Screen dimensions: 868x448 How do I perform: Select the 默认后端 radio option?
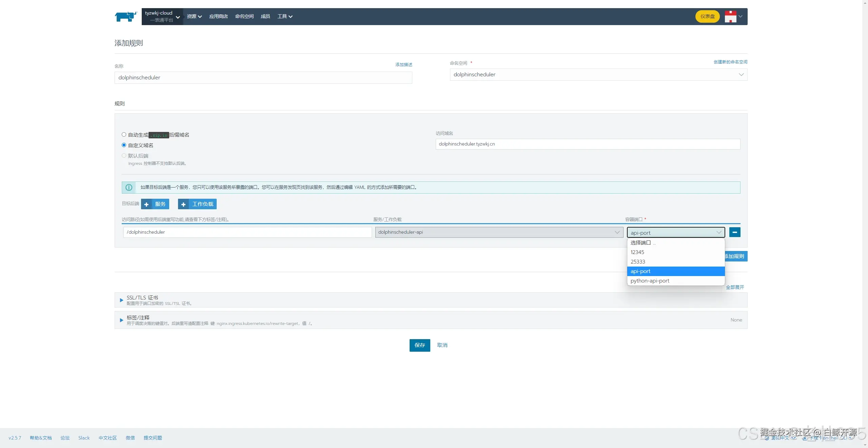pos(124,156)
